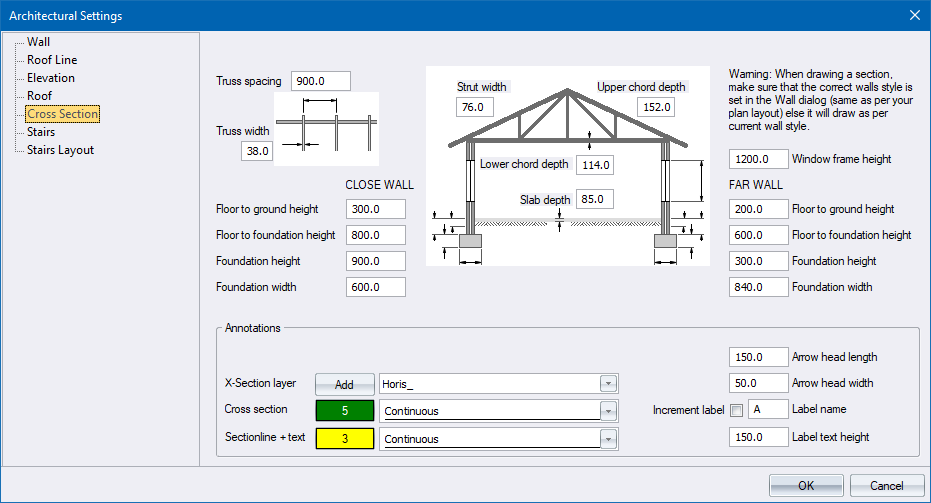Expand the X-Section layer dropdown
931x503 pixels.
pos(606,384)
